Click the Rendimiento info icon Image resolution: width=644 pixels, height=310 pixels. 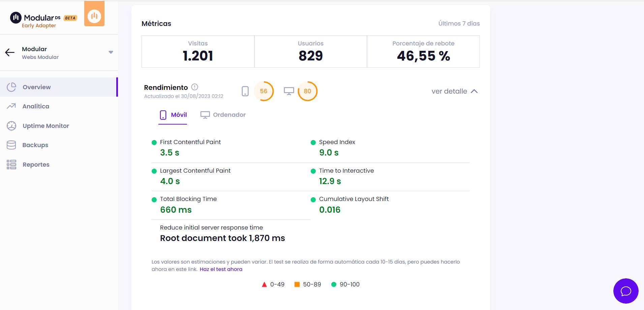click(x=194, y=87)
